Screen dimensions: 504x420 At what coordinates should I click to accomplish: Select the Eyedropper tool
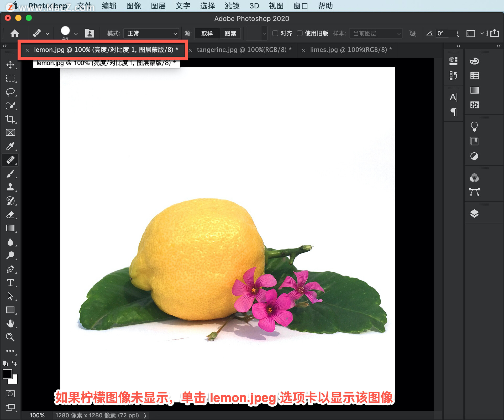coord(10,146)
